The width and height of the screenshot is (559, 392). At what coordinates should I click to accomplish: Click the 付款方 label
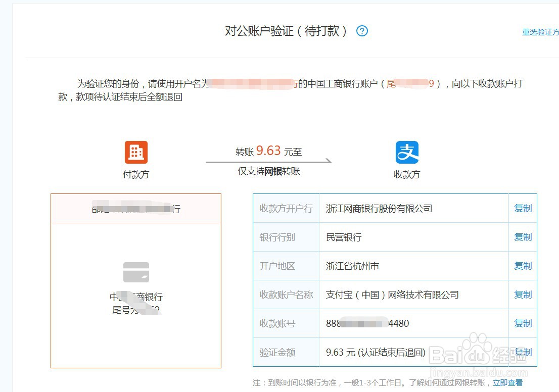(136, 174)
